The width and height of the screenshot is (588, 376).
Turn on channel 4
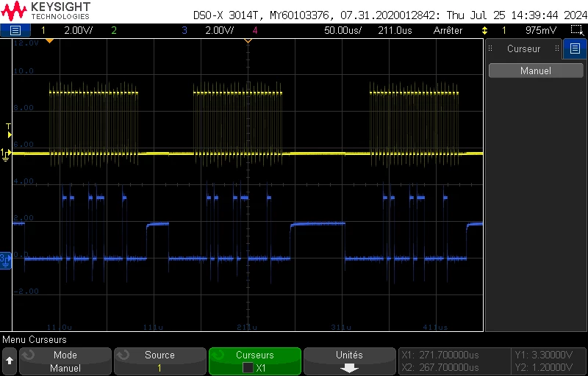(x=255, y=30)
